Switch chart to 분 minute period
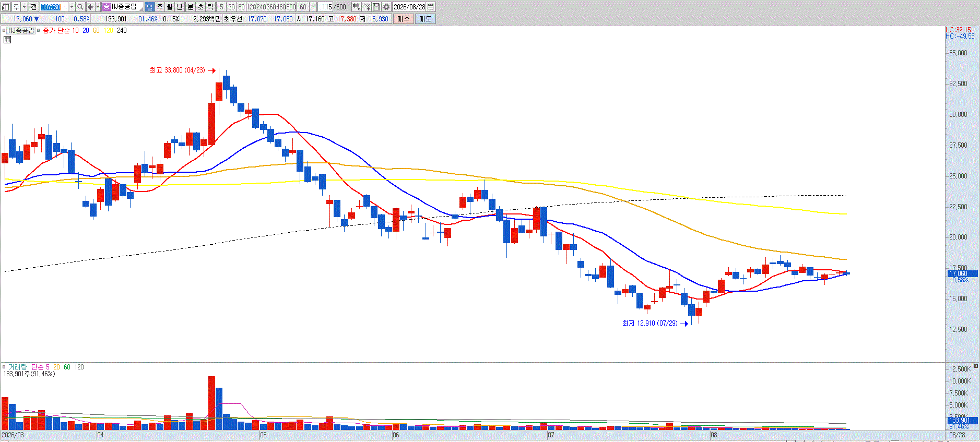Viewport: 980px width, 442px height. (190, 7)
